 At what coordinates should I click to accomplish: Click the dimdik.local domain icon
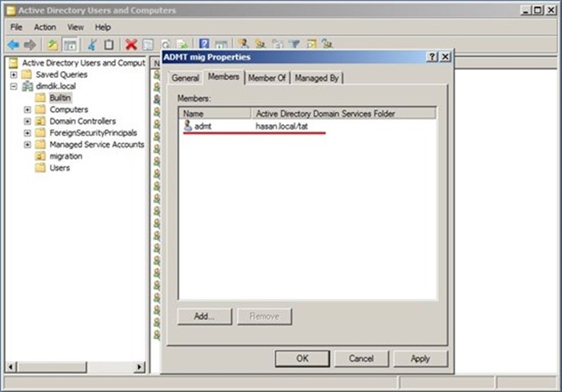[x=28, y=86]
